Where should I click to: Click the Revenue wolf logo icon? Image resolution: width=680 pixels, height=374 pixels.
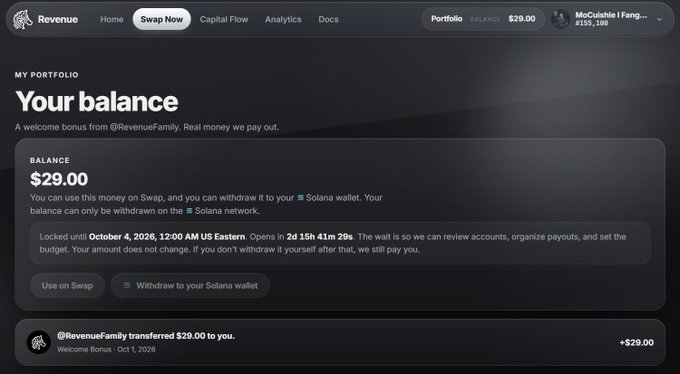coord(23,20)
